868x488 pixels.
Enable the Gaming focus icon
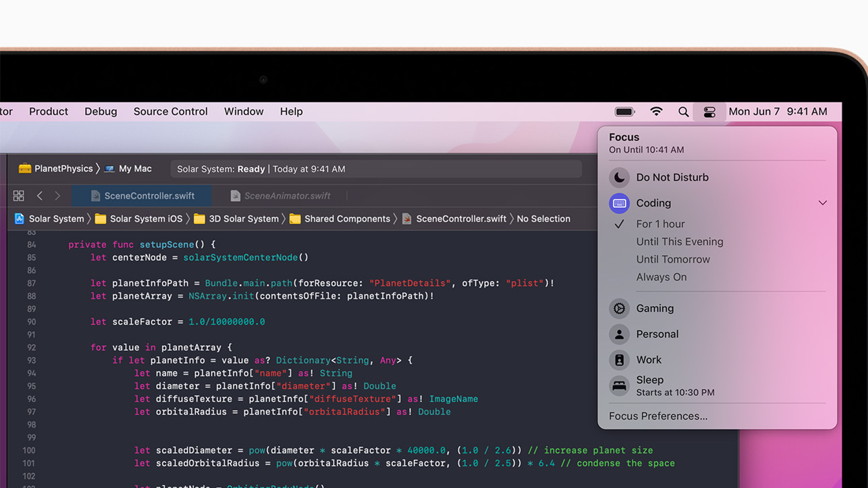[619, 309]
